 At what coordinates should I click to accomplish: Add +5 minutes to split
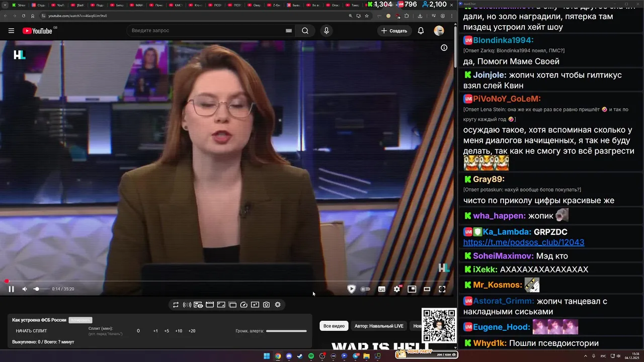click(x=167, y=331)
